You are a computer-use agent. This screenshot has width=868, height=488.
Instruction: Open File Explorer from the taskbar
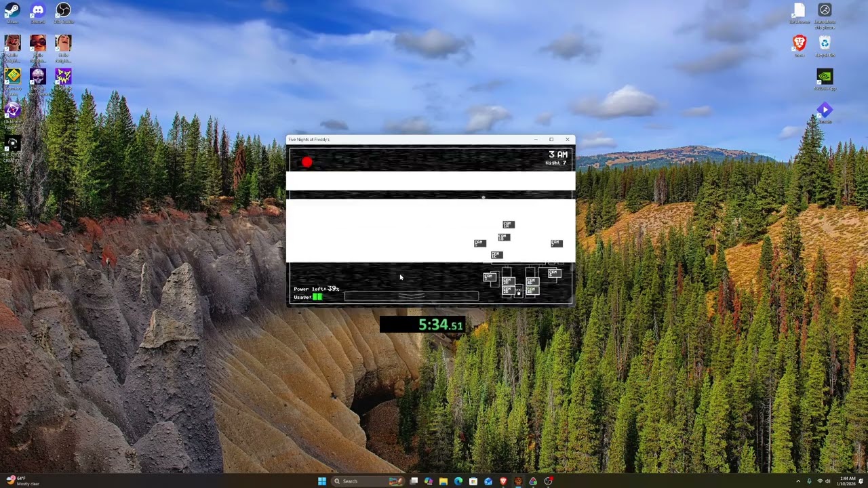443,481
